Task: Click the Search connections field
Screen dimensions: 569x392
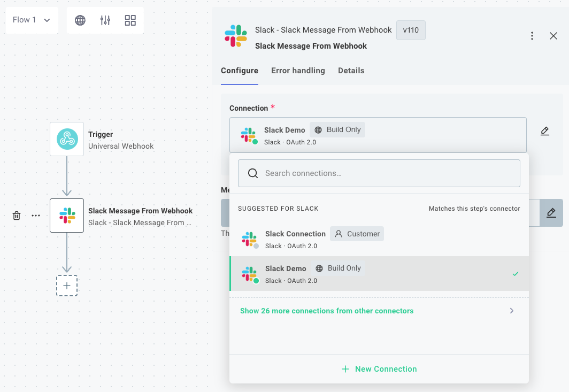Action: coord(379,173)
